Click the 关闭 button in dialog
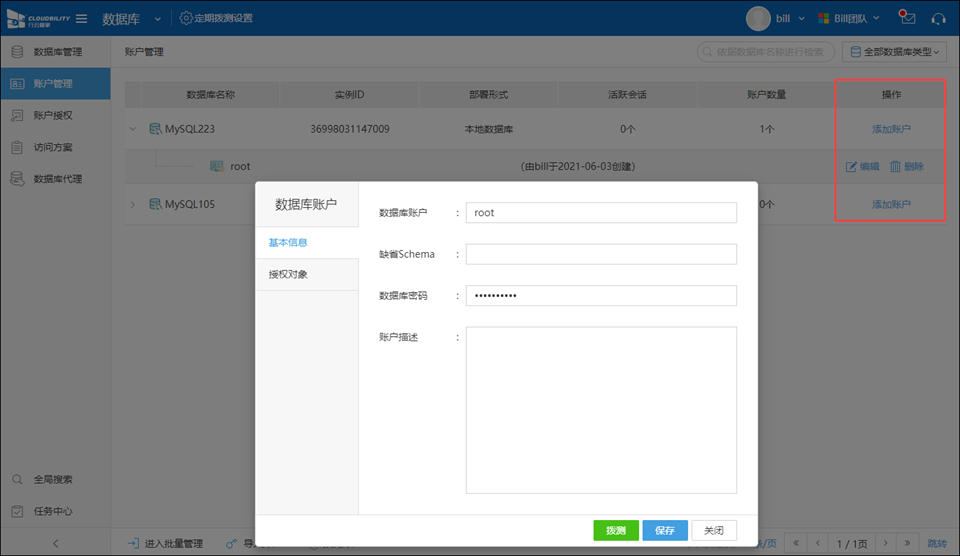 (x=714, y=530)
